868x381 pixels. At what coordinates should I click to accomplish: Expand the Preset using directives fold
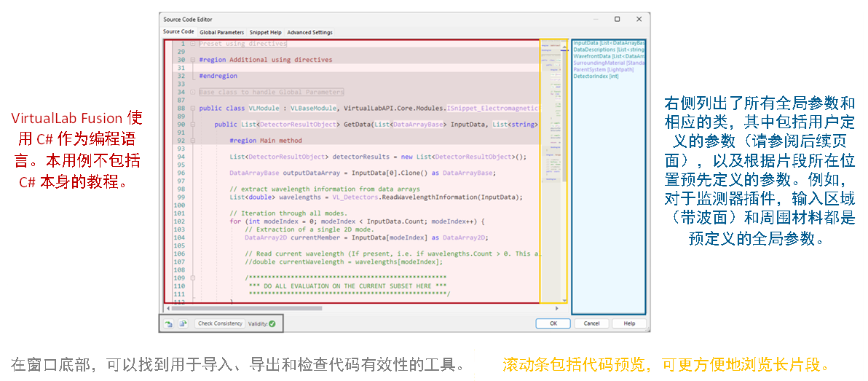pos(192,43)
